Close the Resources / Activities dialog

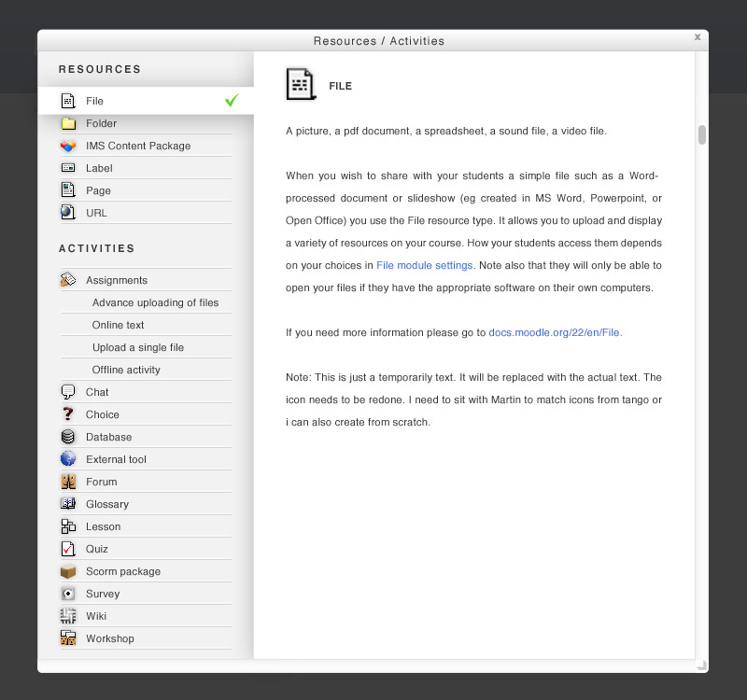[x=698, y=37]
